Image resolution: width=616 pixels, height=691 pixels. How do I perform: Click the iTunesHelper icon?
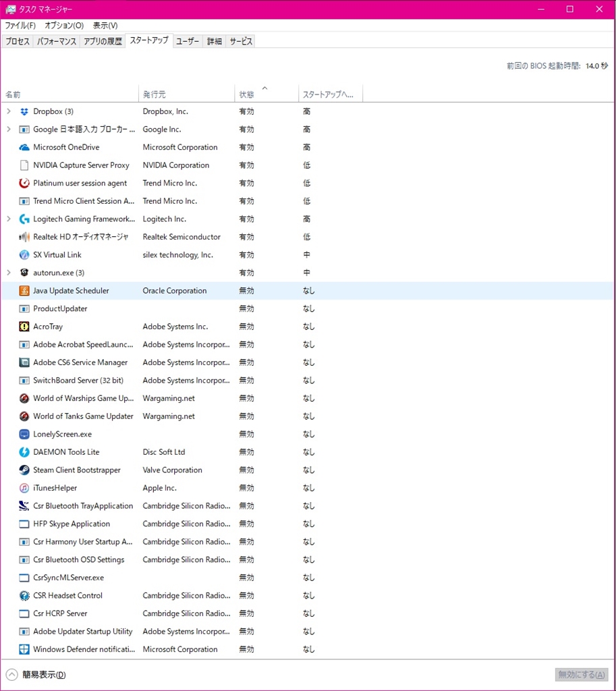pos(24,488)
